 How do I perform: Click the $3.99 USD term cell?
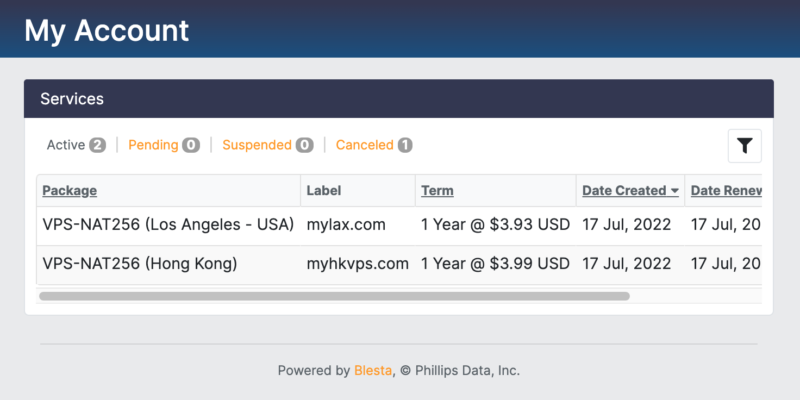495,264
